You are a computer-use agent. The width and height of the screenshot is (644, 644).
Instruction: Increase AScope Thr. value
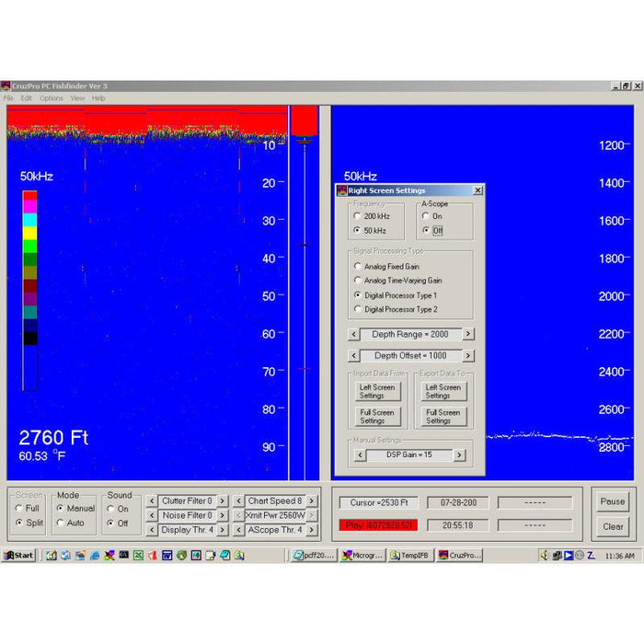click(312, 530)
